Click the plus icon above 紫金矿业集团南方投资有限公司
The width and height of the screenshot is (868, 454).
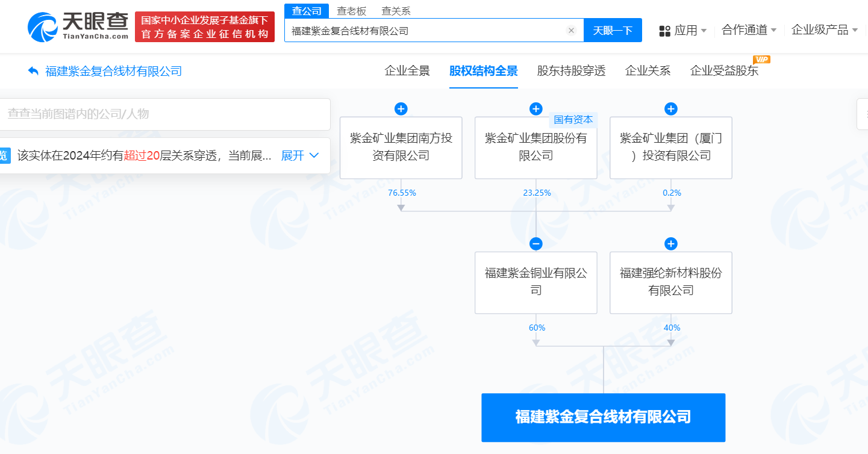click(401, 108)
